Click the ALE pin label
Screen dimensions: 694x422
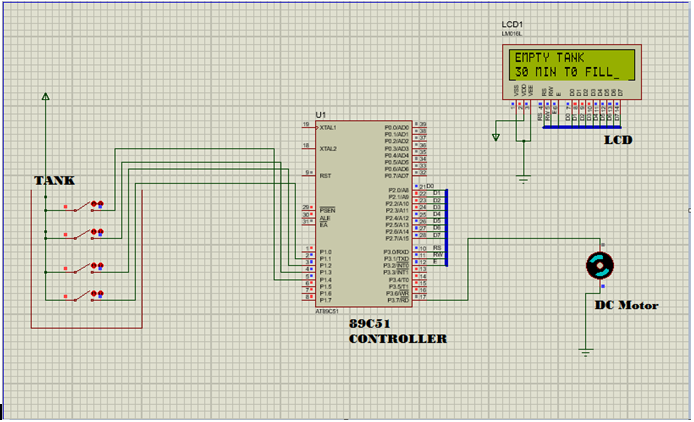(x=325, y=218)
